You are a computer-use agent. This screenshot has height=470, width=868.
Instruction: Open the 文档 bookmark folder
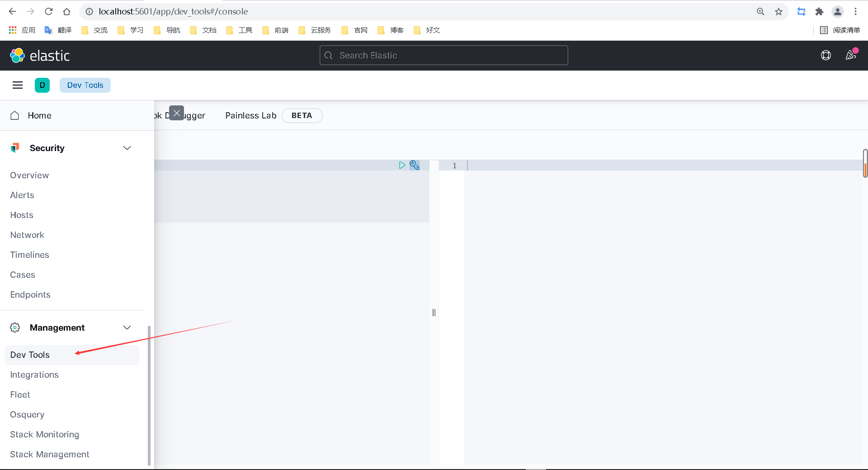pos(203,30)
